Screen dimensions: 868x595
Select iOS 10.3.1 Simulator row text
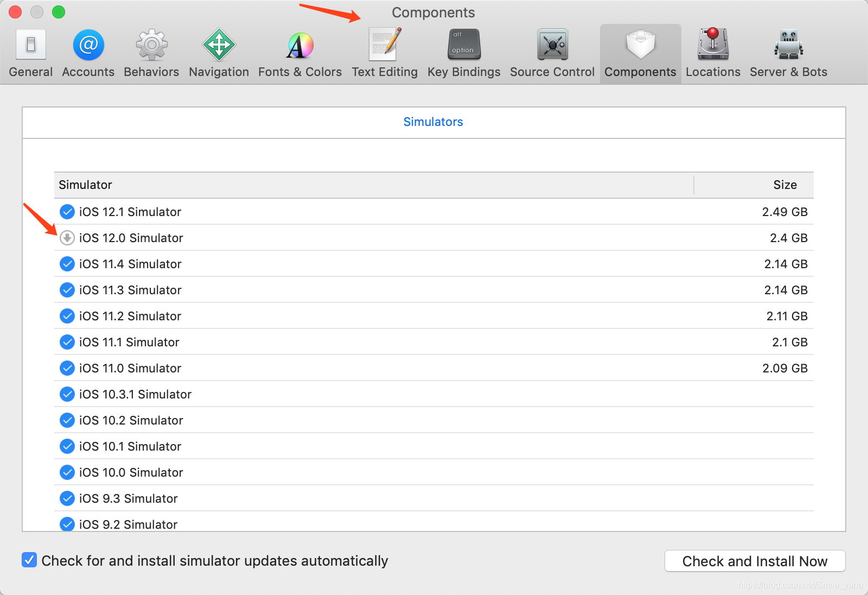tap(136, 394)
